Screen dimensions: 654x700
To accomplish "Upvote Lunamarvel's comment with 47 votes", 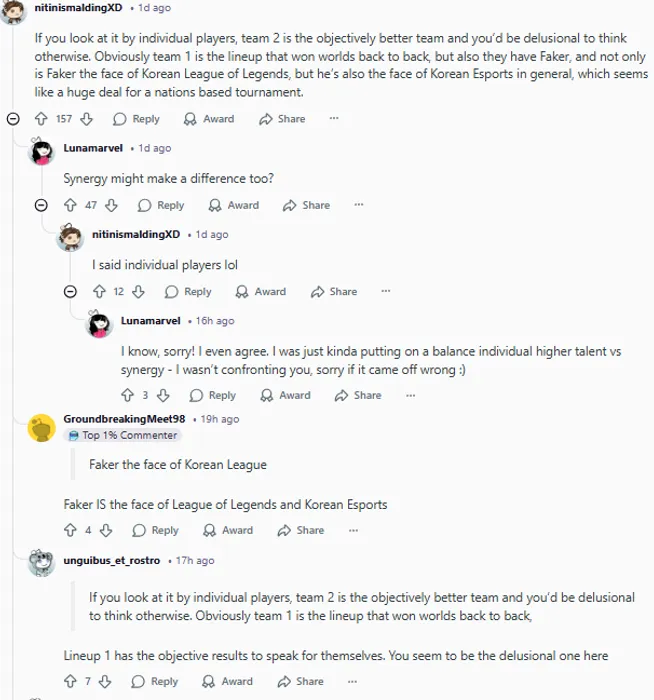I will point(70,205).
